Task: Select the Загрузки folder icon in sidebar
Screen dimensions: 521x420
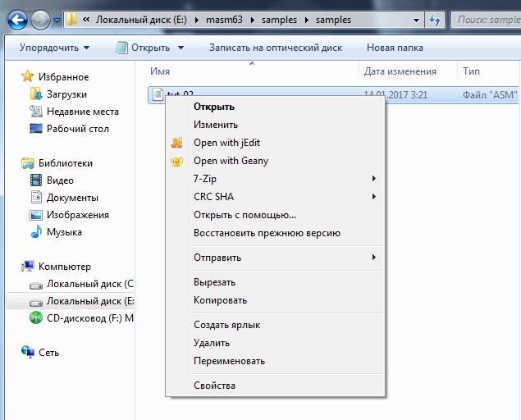Action: [36, 94]
